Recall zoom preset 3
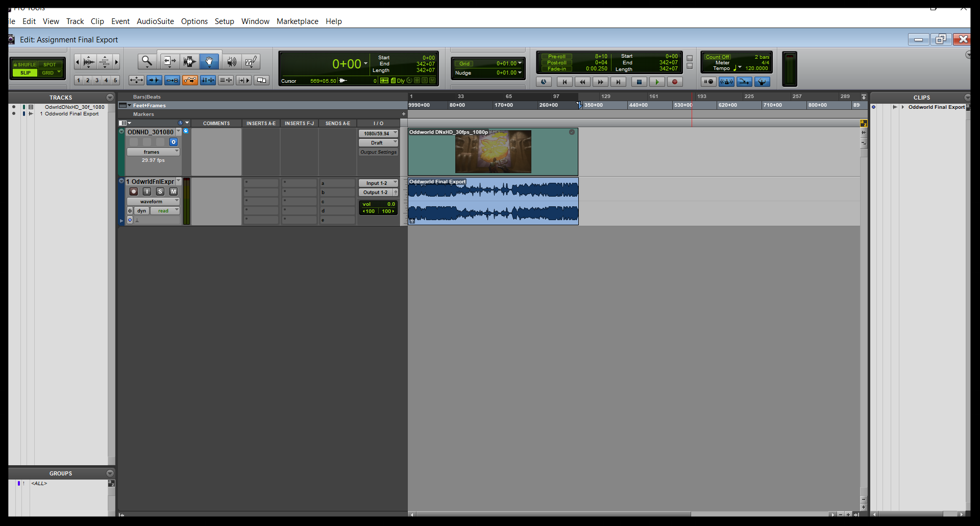The width and height of the screenshot is (980, 526). click(x=97, y=80)
